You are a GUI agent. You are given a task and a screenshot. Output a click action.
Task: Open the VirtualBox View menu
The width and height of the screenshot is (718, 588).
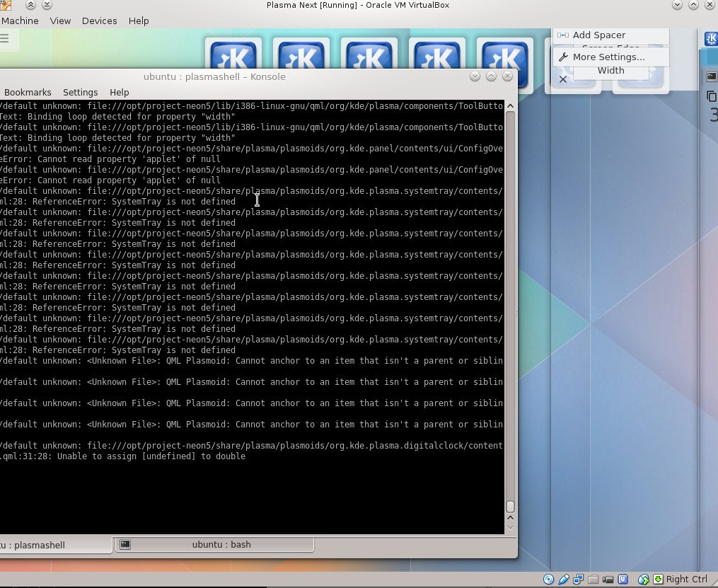60,21
